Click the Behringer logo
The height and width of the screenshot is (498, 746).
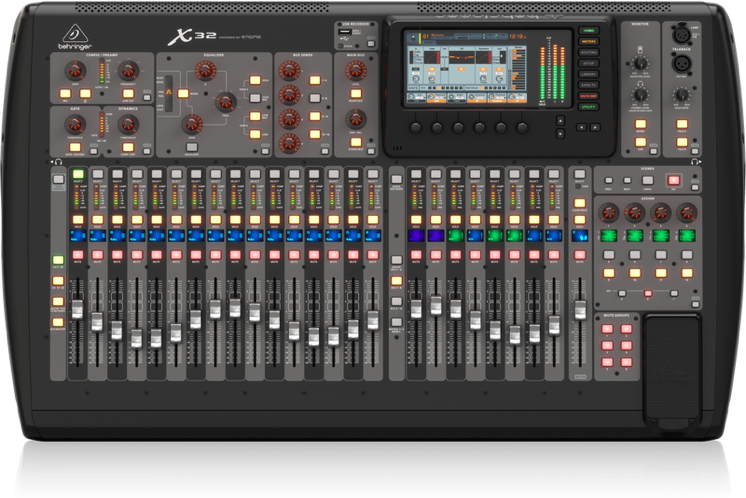[75, 37]
